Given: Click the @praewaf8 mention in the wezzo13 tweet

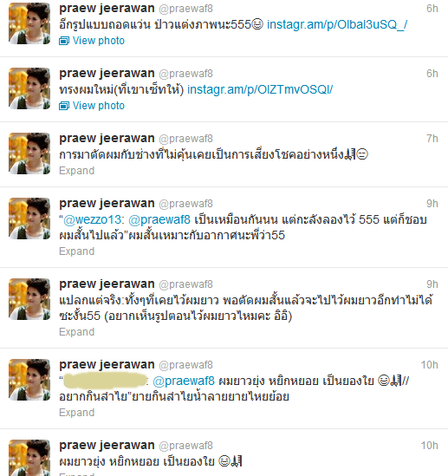Looking at the screenshot, I should [159, 219].
